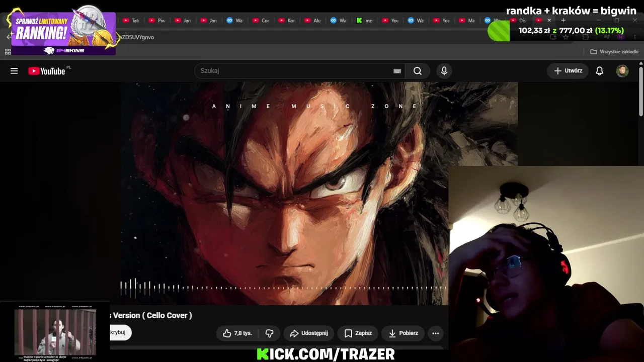Image resolution: width=644 pixels, height=362 pixels.
Task: Open the account avatar menu
Action: coord(622,71)
